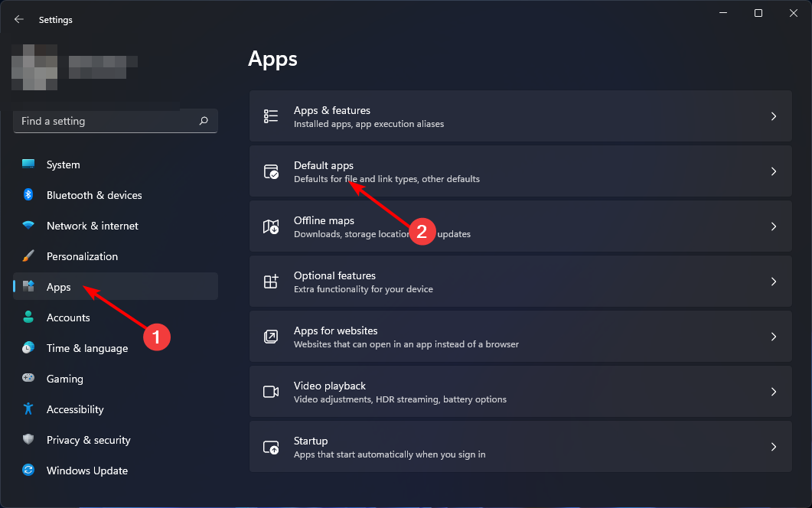Click the Personalization paintbrush icon
Viewport: 812px width, 508px height.
point(28,256)
